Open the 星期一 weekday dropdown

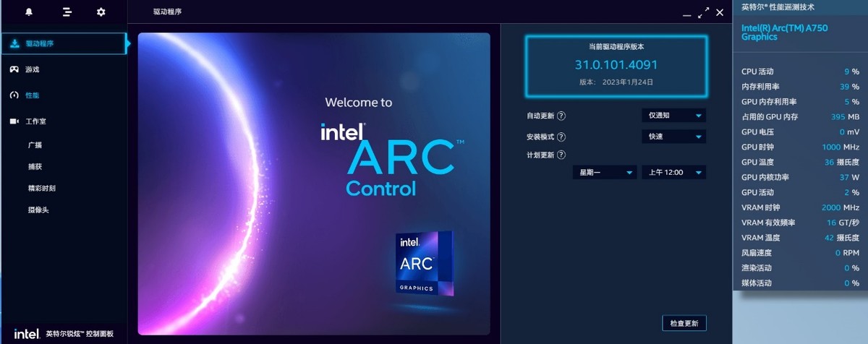point(605,172)
